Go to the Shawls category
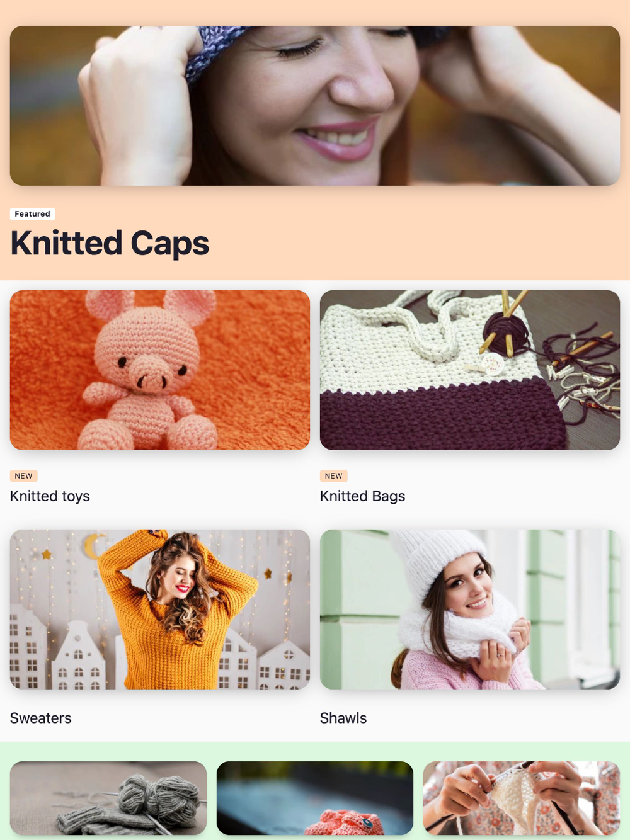Screen dimensions: 630x840 [x=343, y=718]
